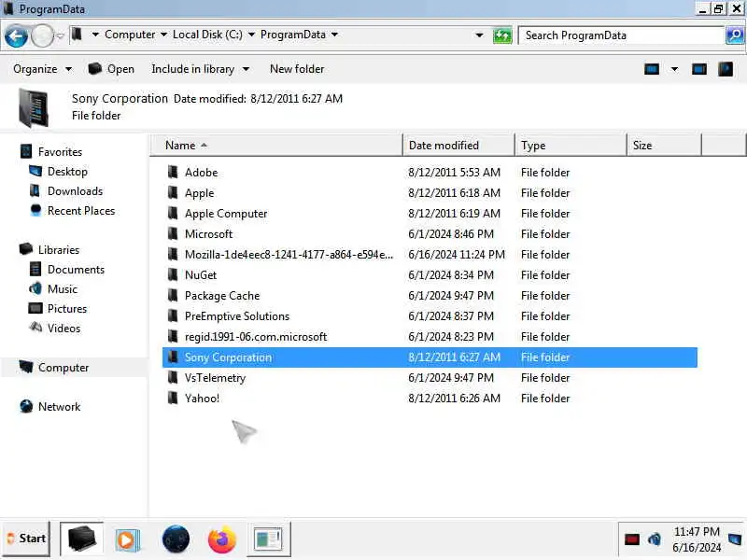Image resolution: width=747 pixels, height=560 pixels.
Task: Sort by Size column header
Action: pyautogui.click(x=664, y=146)
